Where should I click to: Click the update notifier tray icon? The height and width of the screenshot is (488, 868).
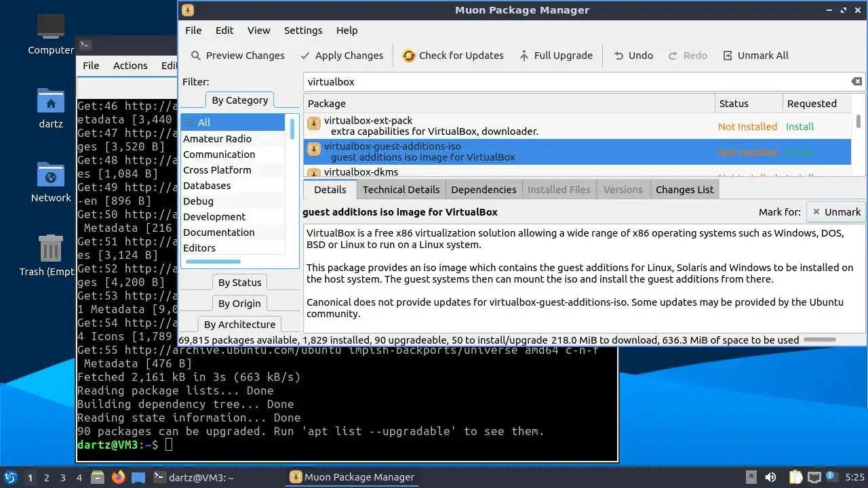point(831,477)
